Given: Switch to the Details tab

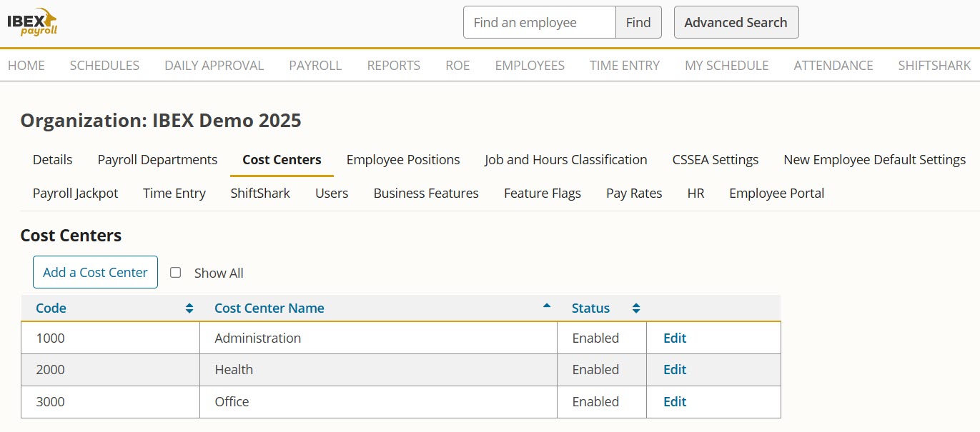Looking at the screenshot, I should (53, 160).
